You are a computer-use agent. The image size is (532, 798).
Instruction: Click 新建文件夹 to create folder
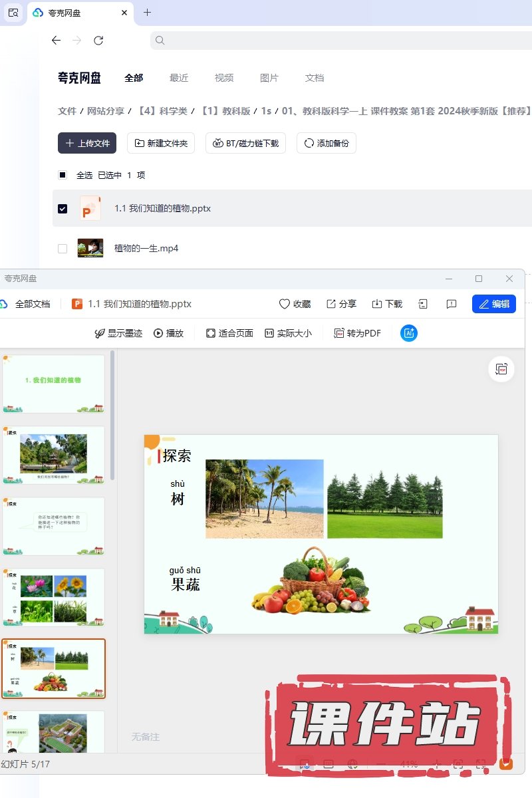pos(161,143)
